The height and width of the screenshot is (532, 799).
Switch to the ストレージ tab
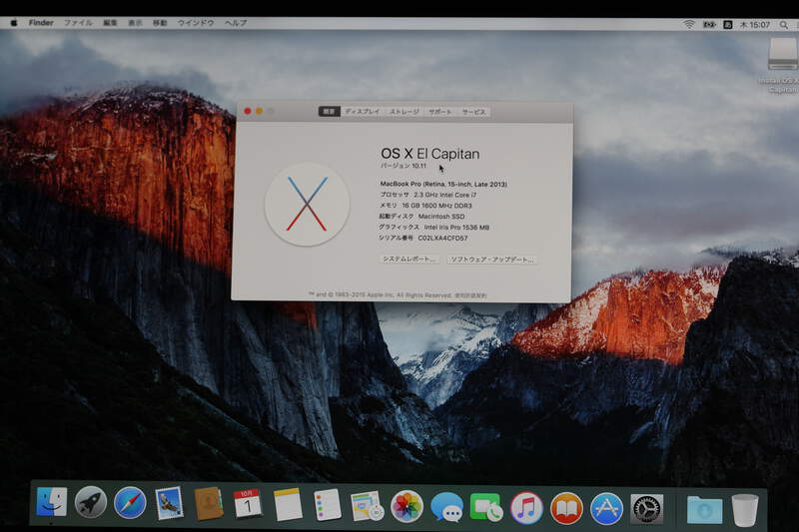(404, 112)
